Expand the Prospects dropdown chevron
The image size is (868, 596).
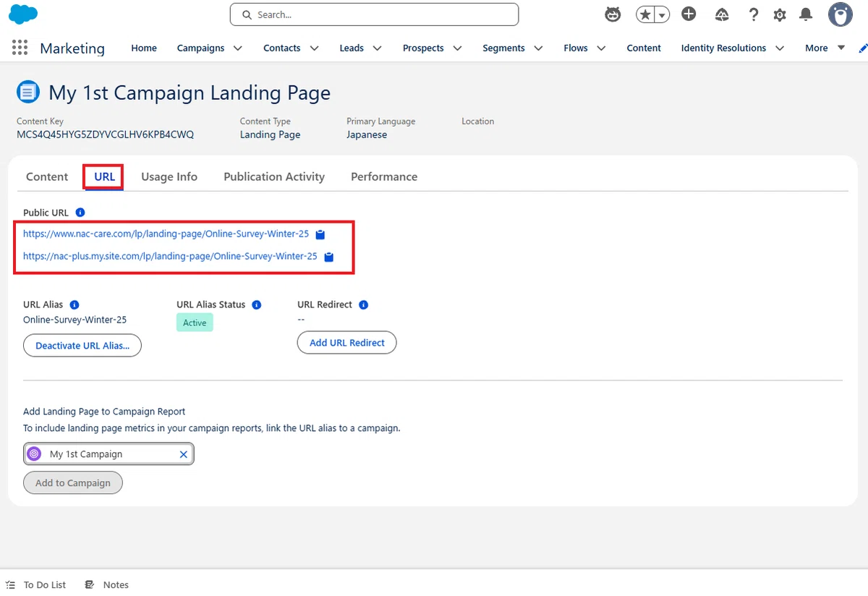pyautogui.click(x=458, y=48)
